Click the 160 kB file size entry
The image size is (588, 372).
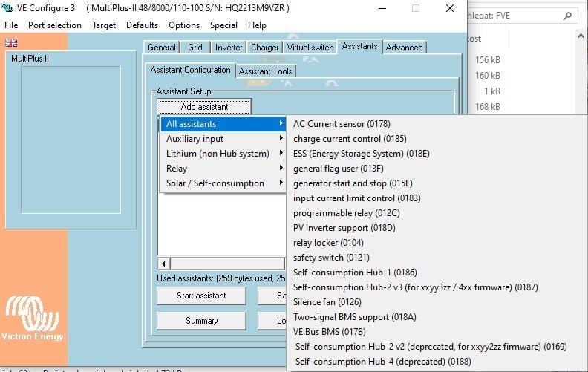[x=488, y=76]
